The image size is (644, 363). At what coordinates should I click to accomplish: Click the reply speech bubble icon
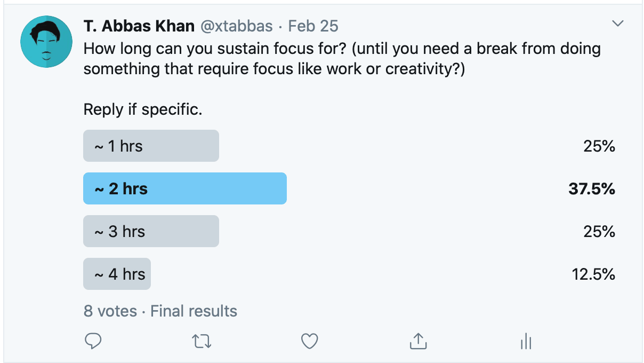coord(93,341)
